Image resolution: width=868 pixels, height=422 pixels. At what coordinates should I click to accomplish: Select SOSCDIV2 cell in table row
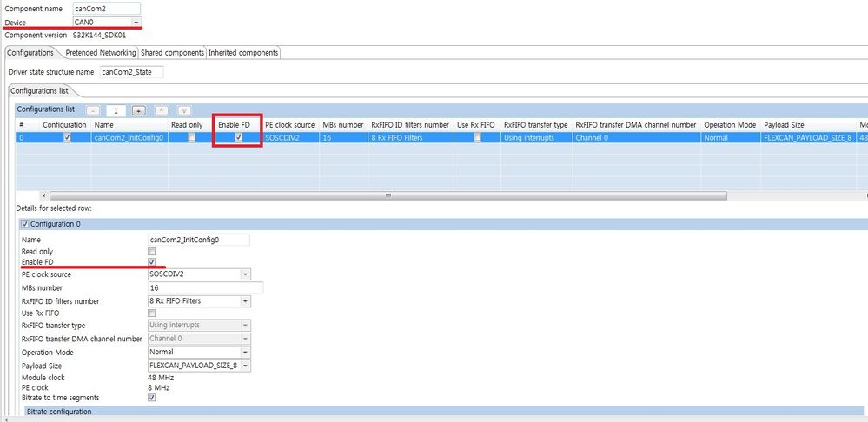[290, 138]
